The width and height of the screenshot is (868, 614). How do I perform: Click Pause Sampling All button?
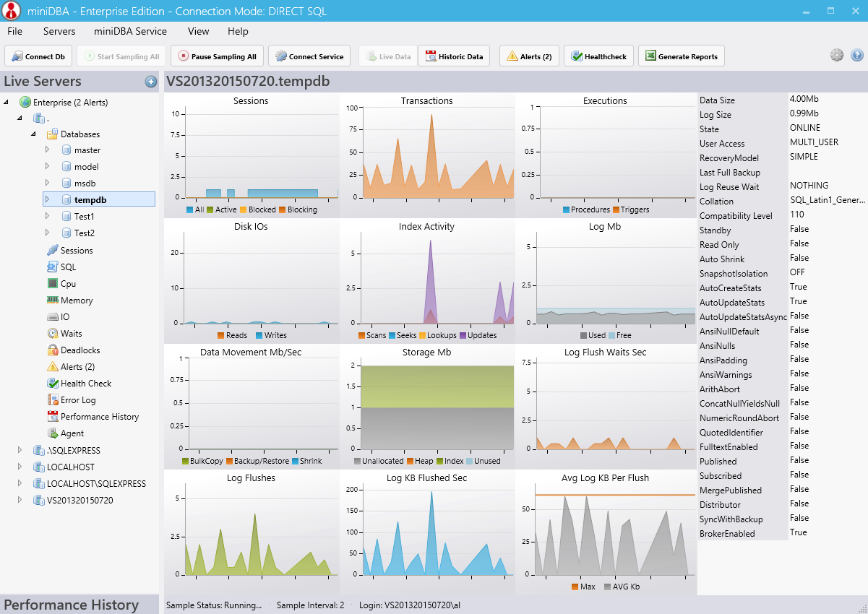pos(217,56)
